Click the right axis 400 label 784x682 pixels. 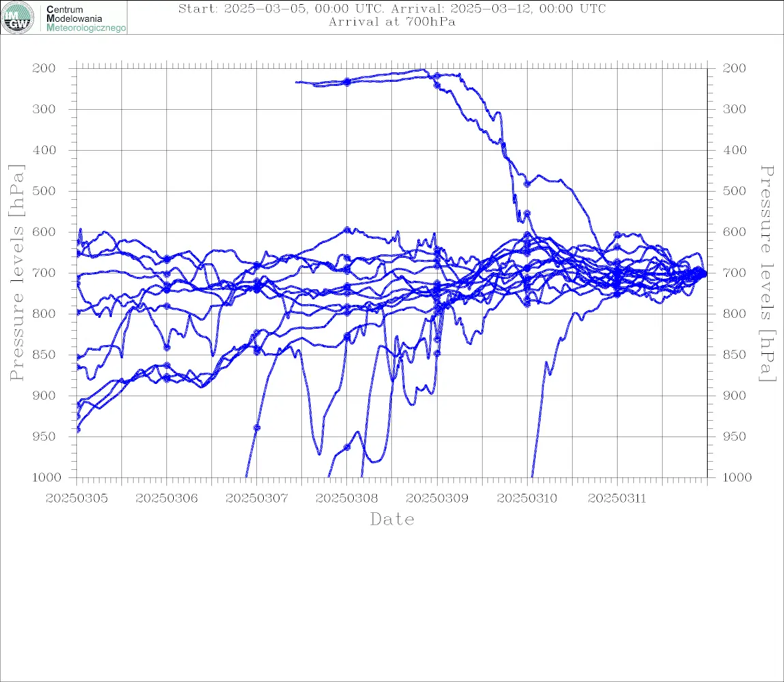coord(734,150)
